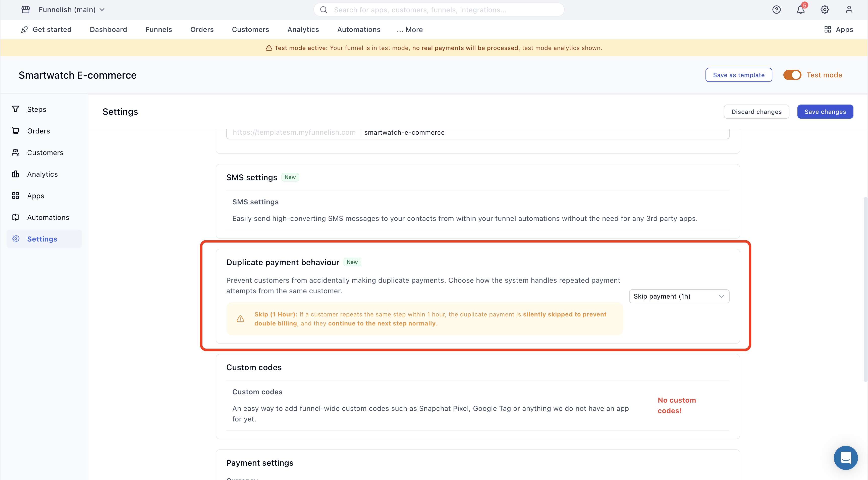This screenshot has height=480, width=868.
Task: Turn off the Test mode toggle
Action: coord(792,75)
